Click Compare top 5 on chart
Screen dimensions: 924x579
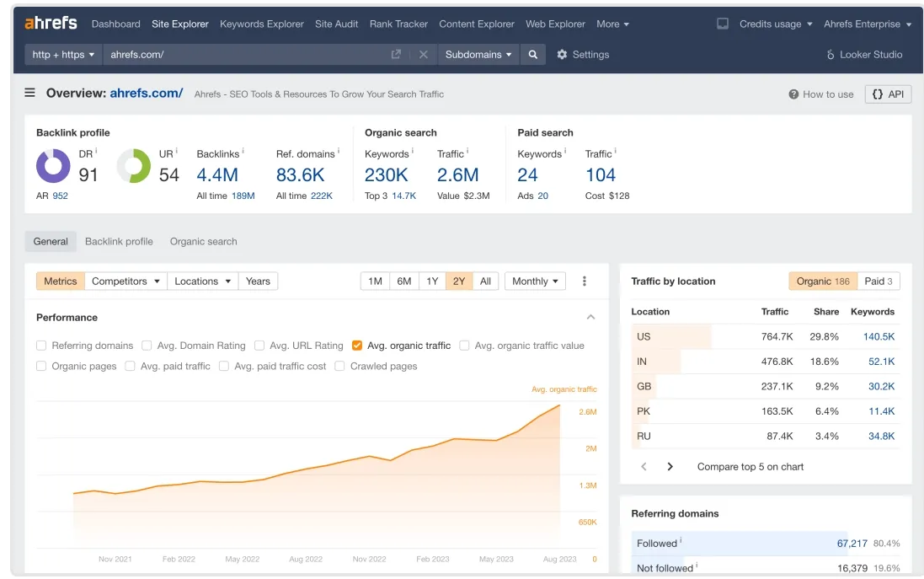(750, 466)
